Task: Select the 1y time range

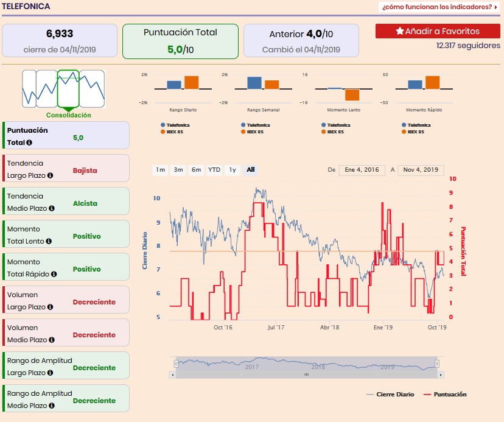Action: tap(233, 170)
